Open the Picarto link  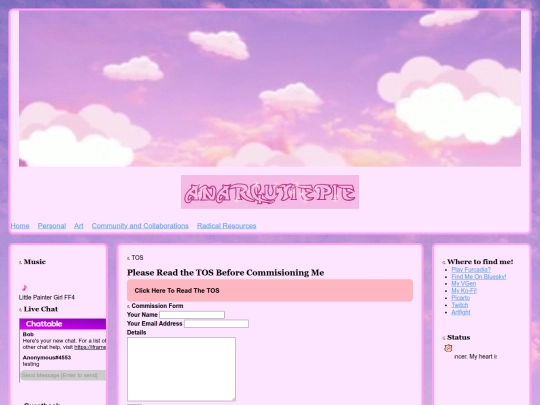(460, 298)
